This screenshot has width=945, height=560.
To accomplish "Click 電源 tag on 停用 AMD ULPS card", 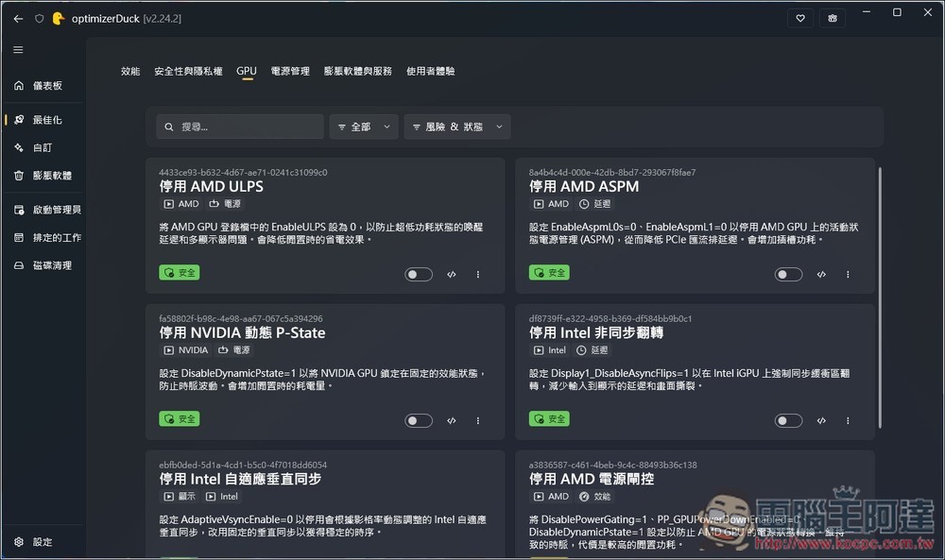I will tap(225, 204).
